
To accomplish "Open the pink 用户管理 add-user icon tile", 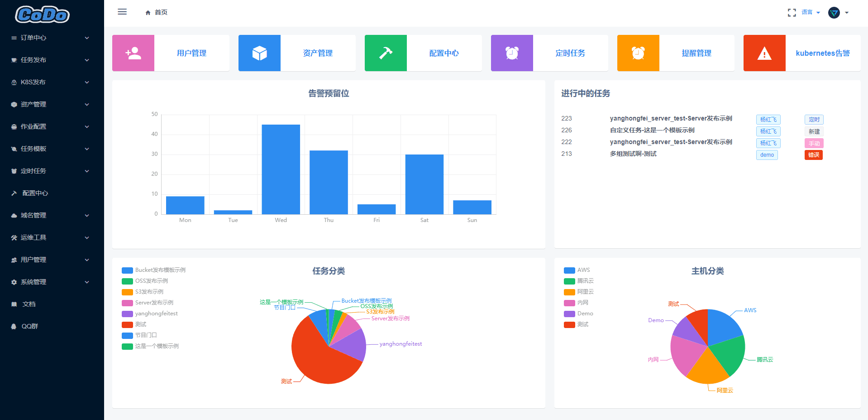I will coord(133,53).
